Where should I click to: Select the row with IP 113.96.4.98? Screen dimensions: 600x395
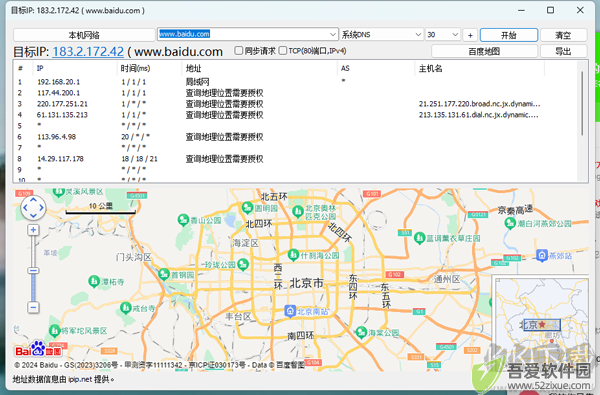[295, 137]
